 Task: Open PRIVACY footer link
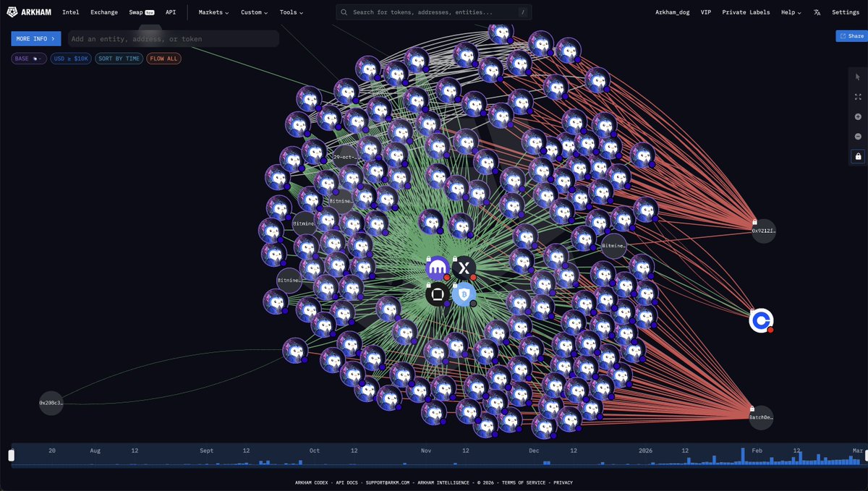(x=562, y=482)
